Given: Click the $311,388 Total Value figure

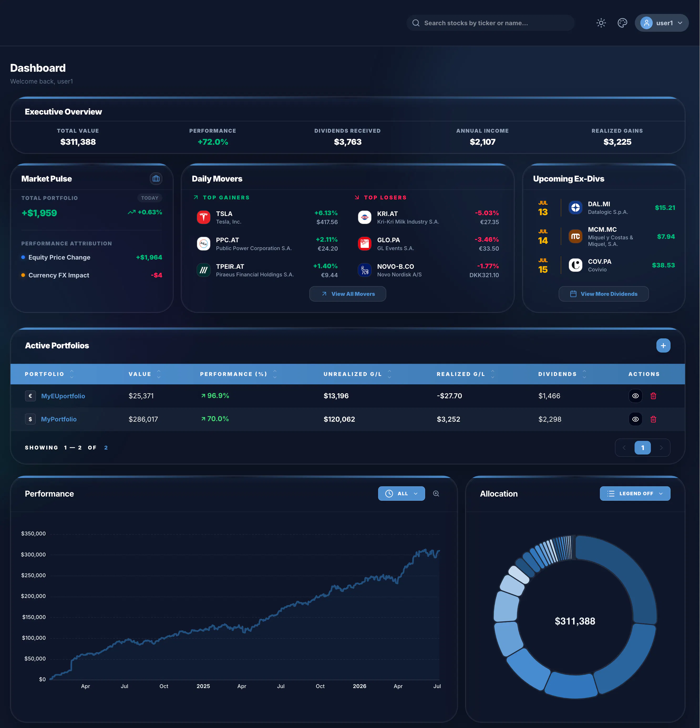Looking at the screenshot, I should point(78,142).
